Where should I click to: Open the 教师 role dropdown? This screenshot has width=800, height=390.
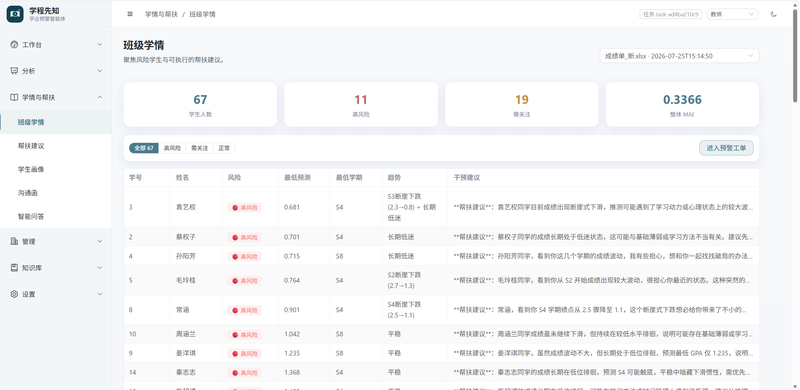733,14
